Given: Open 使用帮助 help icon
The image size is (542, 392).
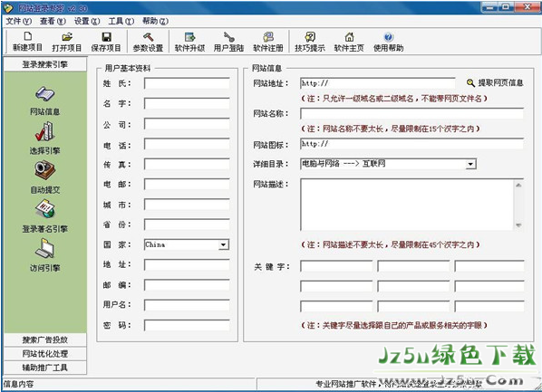Looking at the screenshot, I should [389, 41].
